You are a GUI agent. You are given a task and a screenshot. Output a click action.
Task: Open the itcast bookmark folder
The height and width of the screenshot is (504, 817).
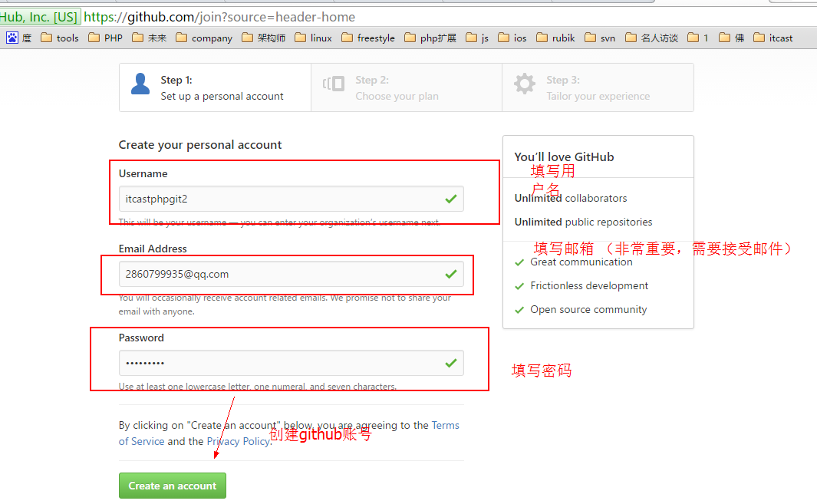[x=773, y=38]
